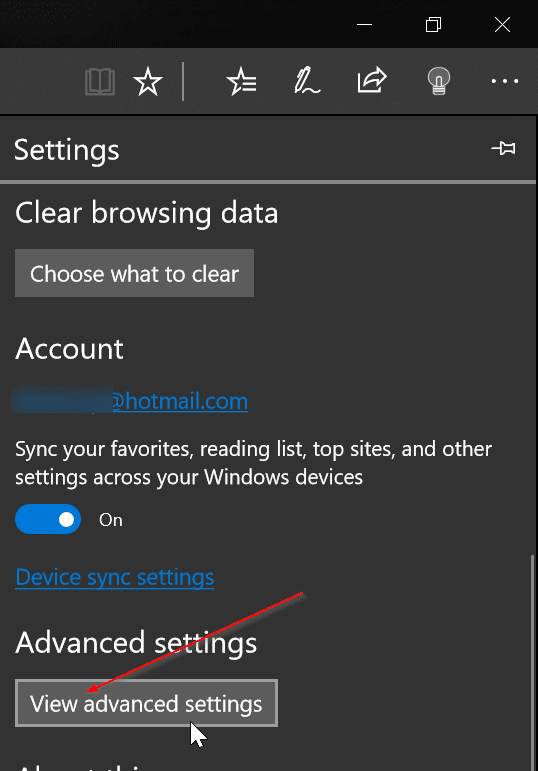Click the Share icon
Image resolution: width=538 pixels, height=771 pixels.
tap(372, 80)
